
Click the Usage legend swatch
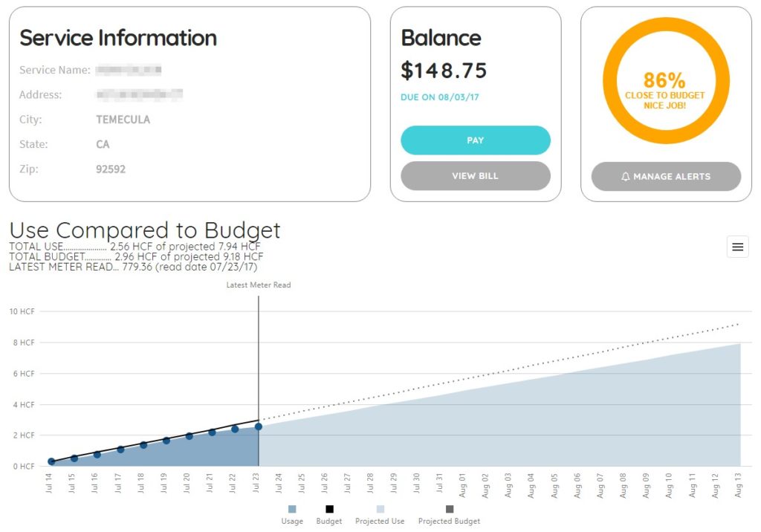[x=292, y=509]
